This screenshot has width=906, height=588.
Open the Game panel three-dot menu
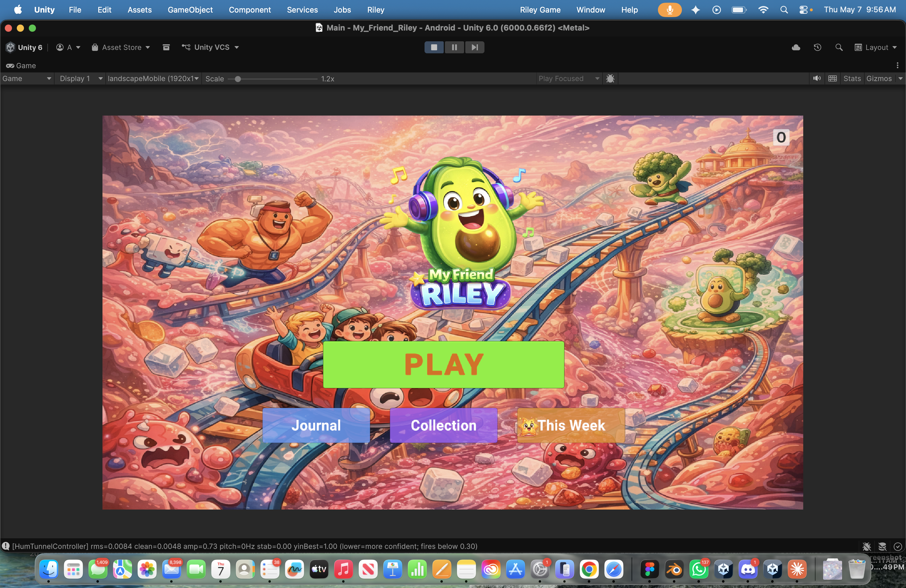tap(897, 66)
